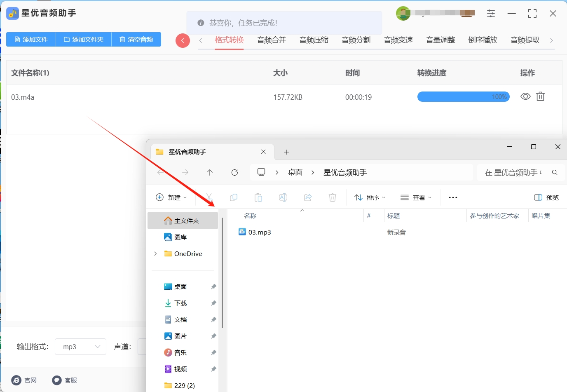Screen dimensions: 567x392
Task: Expand the chevron before 桌面 in address bar
Action: (277, 172)
